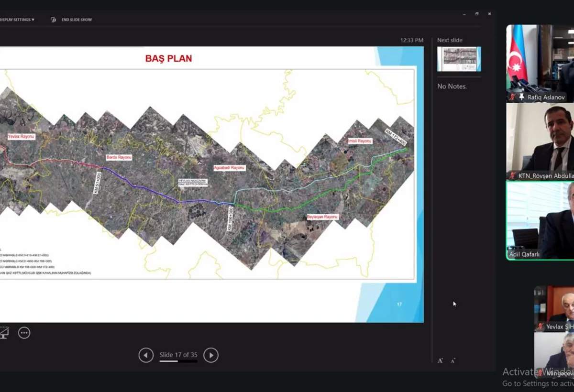Screen dimensions: 574x392
Task: Restore the presenter view window
Action: 476,14
